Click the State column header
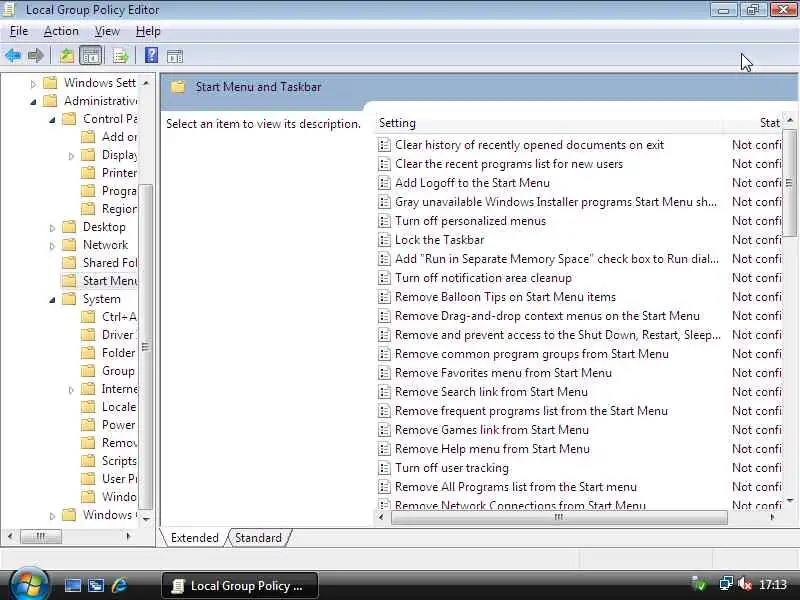The width and height of the screenshot is (800, 600). click(754, 123)
